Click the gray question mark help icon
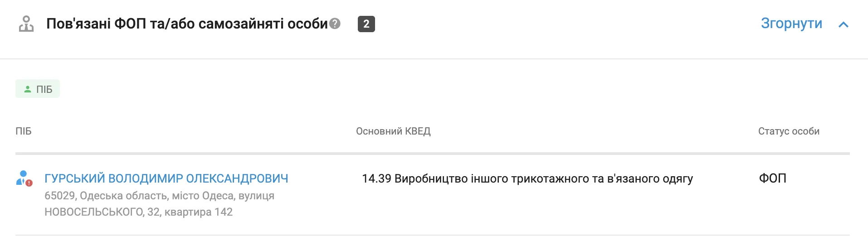The image size is (868, 241). (335, 24)
